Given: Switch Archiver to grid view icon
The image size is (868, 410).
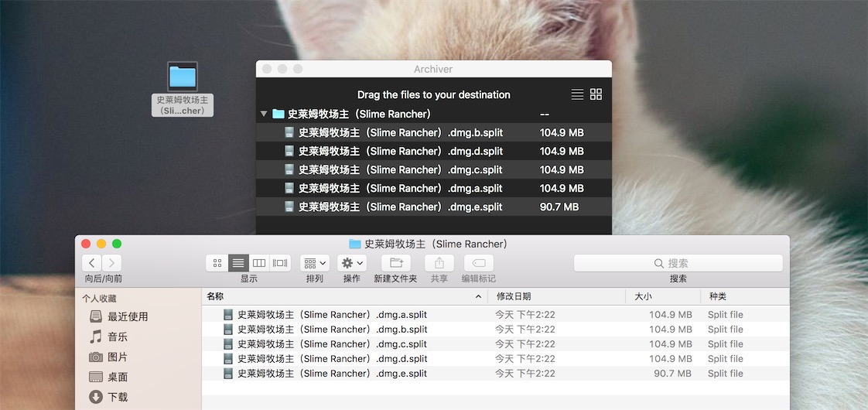Looking at the screenshot, I should pos(596,94).
